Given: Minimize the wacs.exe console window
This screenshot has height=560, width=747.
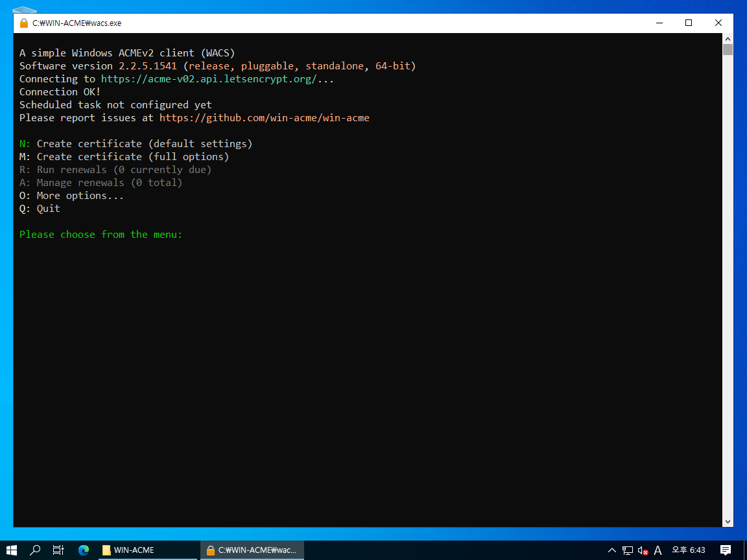Looking at the screenshot, I should click(x=659, y=23).
